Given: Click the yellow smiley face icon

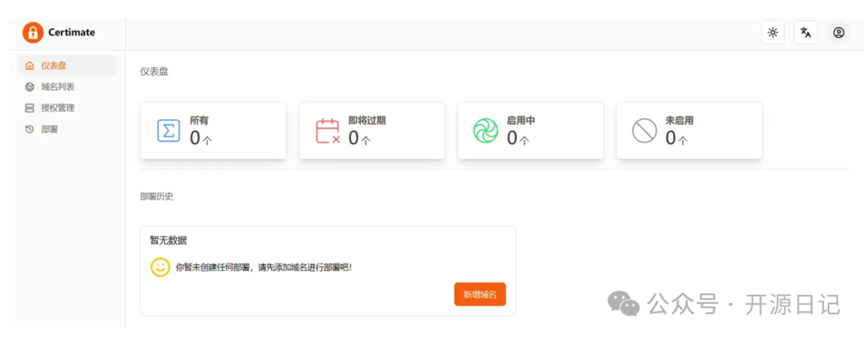Looking at the screenshot, I should coord(160,267).
